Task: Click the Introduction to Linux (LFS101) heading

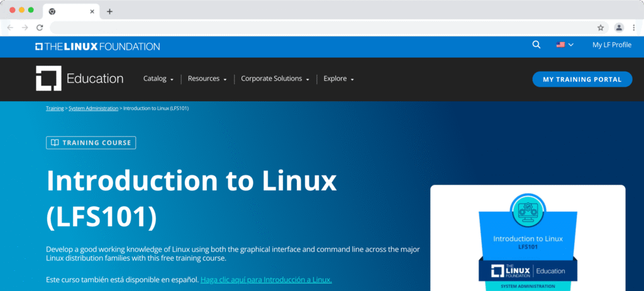Action: [x=191, y=198]
